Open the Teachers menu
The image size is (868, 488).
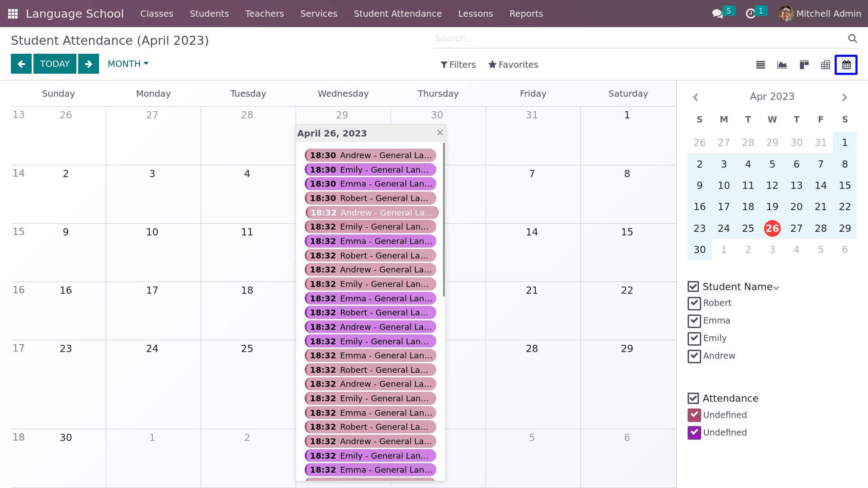[x=264, y=14]
